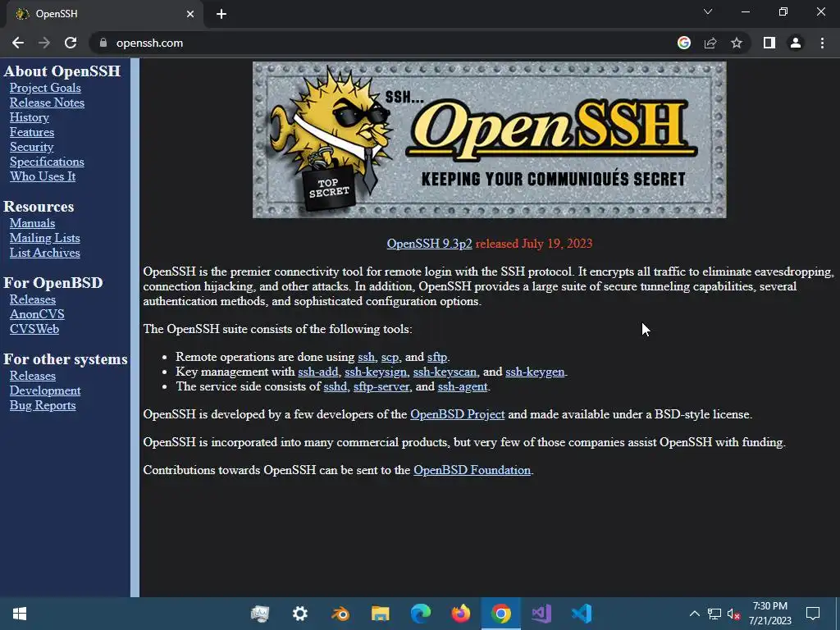The width and height of the screenshot is (840, 630).
Task: Open sftp-server link
Action: tap(381, 386)
